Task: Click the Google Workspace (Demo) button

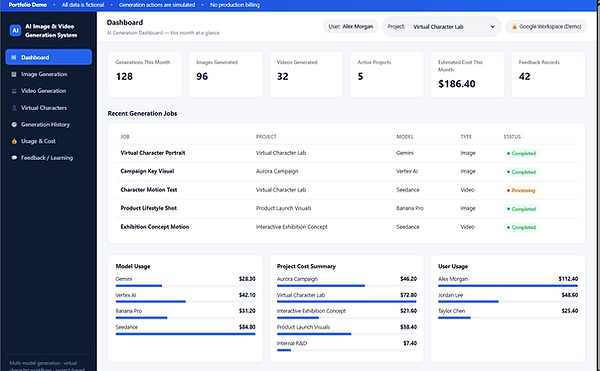Action: click(546, 27)
